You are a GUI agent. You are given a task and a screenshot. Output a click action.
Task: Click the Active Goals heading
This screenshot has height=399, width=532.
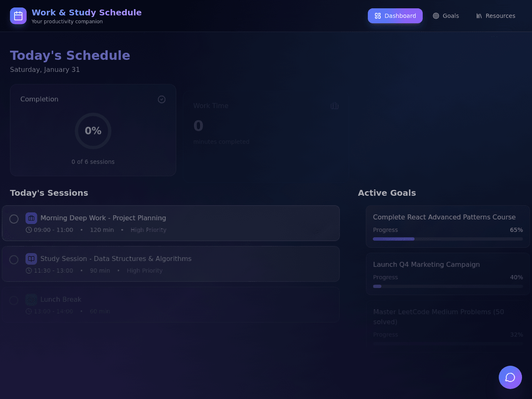[x=387, y=193]
